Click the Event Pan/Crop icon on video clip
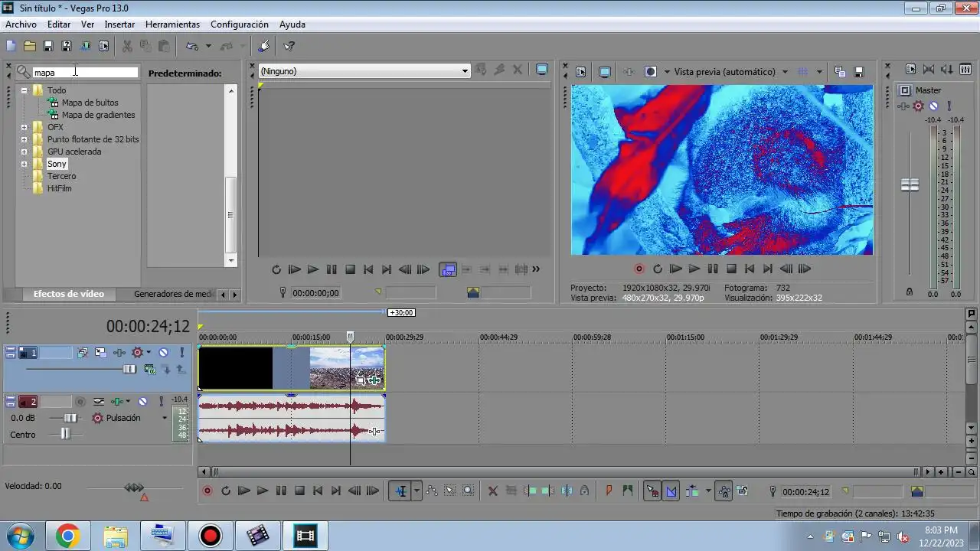The image size is (980, 551). pos(361,380)
